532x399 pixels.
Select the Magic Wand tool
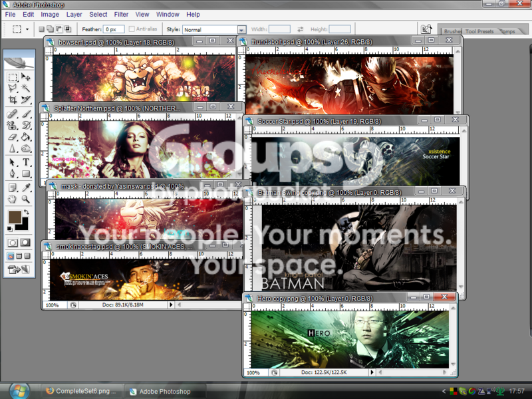click(26, 88)
